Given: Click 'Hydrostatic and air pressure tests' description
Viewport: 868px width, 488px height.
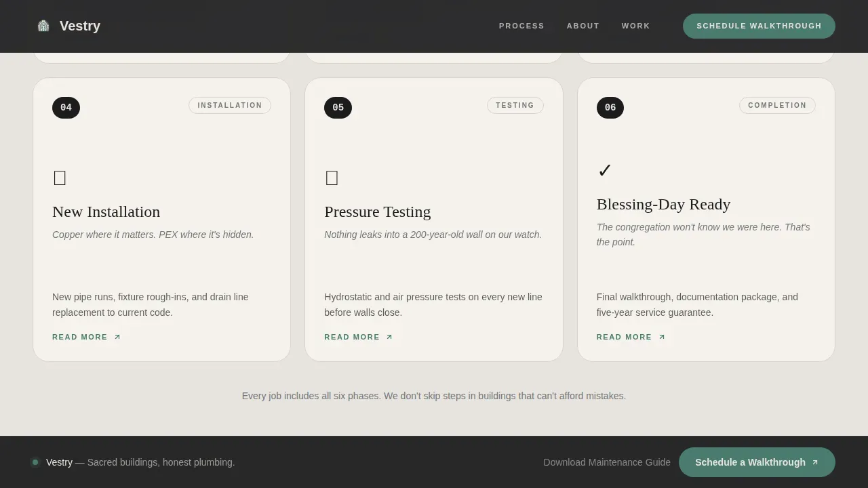Looking at the screenshot, I should pyautogui.click(x=433, y=305).
